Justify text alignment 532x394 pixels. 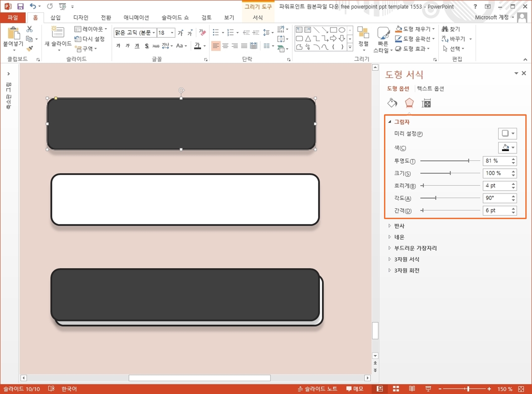click(244, 46)
